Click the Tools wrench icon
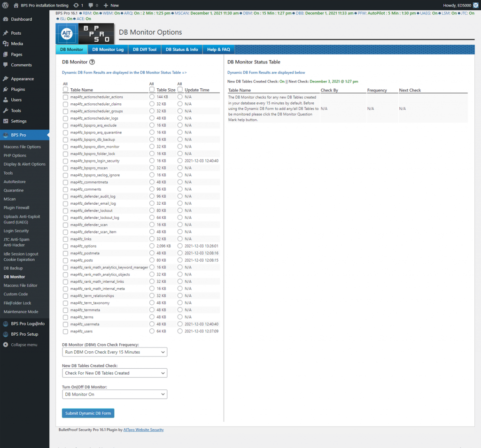Screen dimensions: 481x448 6,110
